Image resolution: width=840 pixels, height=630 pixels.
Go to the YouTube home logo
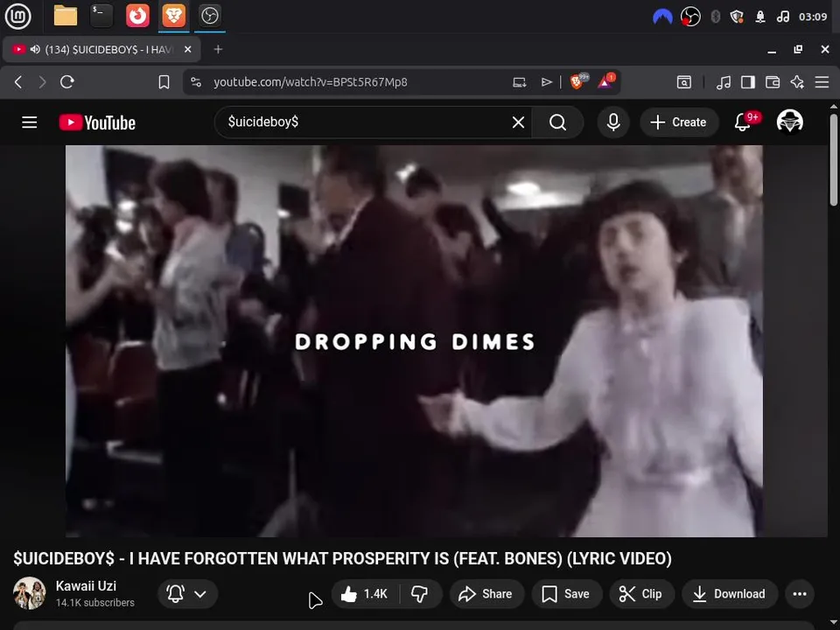(97, 122)
